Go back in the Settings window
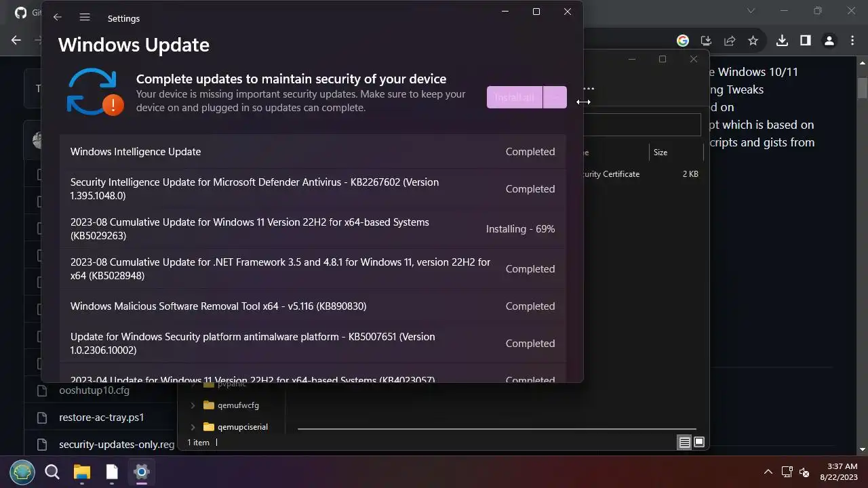This screenshot has height=488, width=868. [x=58, y=18]
